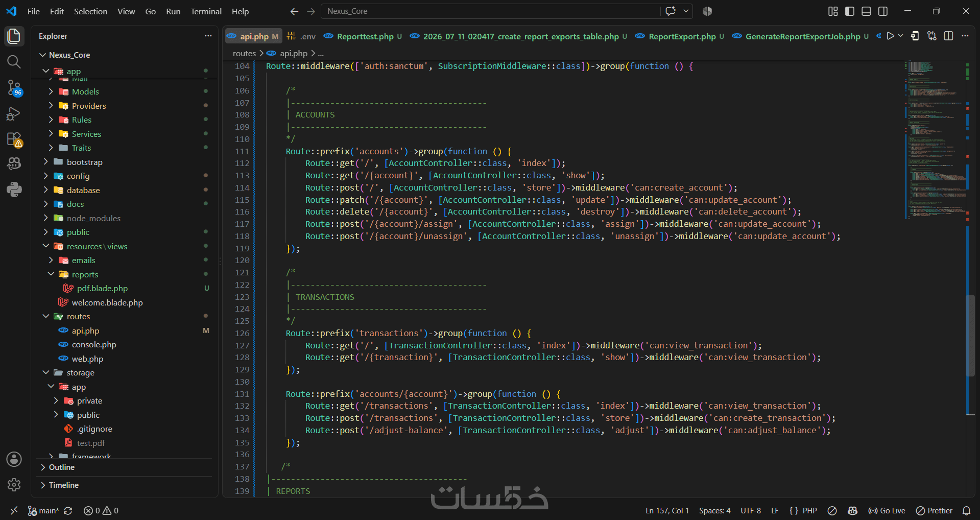Open the errors and warnings problems indicator
Screen dimensions: 980x520
point(101,510)
